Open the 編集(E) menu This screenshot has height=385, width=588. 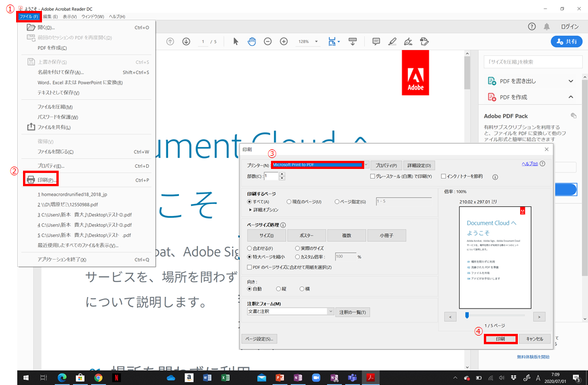(50, 17)
